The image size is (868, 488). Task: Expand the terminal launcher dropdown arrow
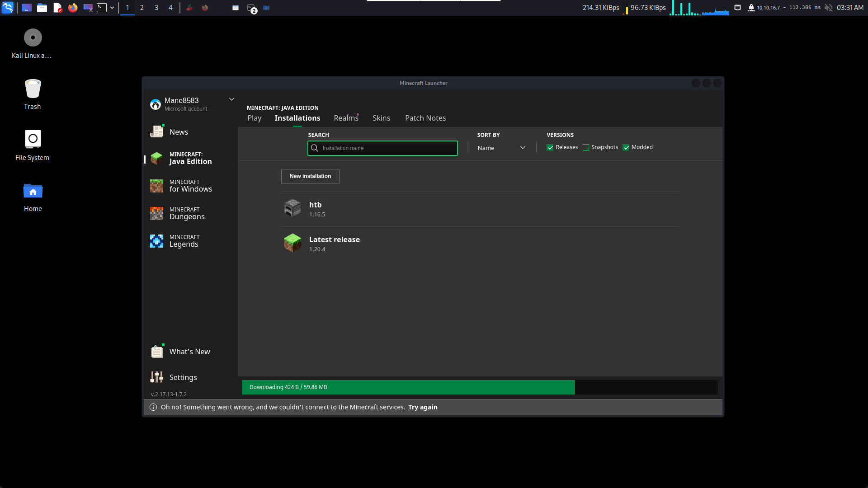coord(112,8)
